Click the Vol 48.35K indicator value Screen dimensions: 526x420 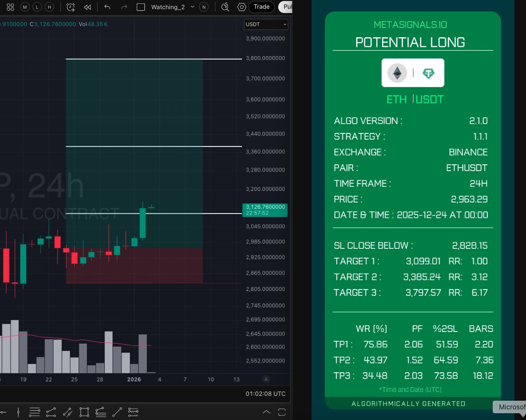coord(93,24)
